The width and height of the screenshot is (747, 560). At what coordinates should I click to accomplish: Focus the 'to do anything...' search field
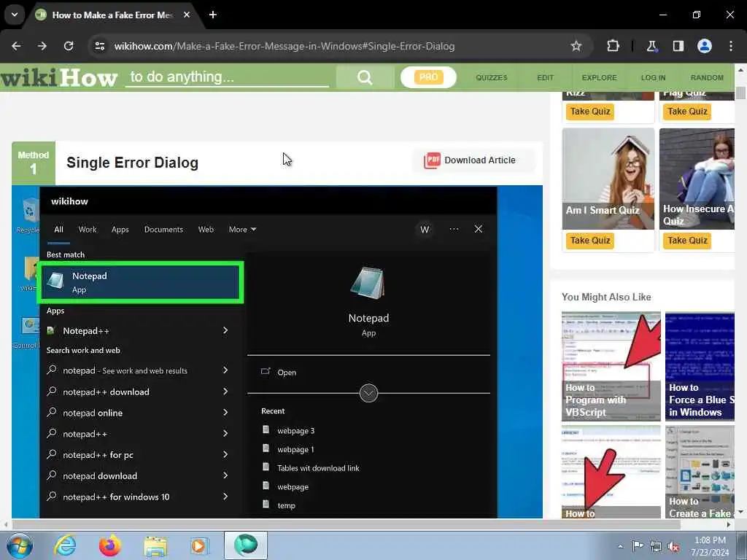(x=227, y=77)
